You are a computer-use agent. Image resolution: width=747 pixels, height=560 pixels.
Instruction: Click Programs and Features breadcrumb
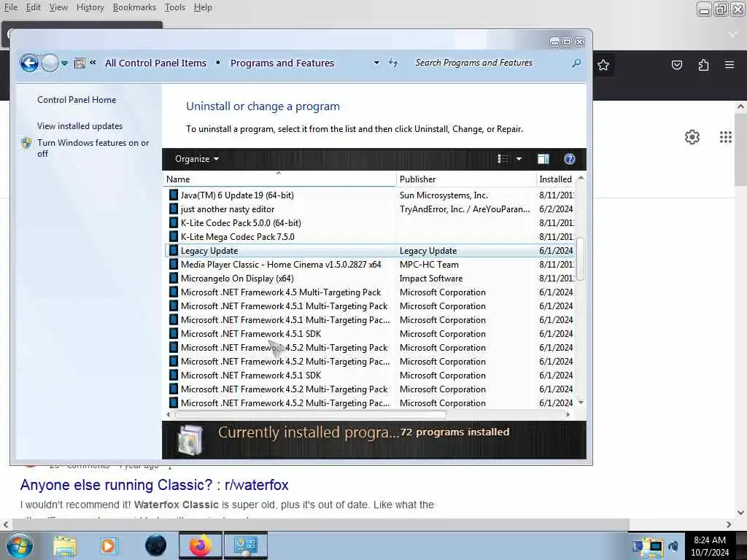point(282,63)
